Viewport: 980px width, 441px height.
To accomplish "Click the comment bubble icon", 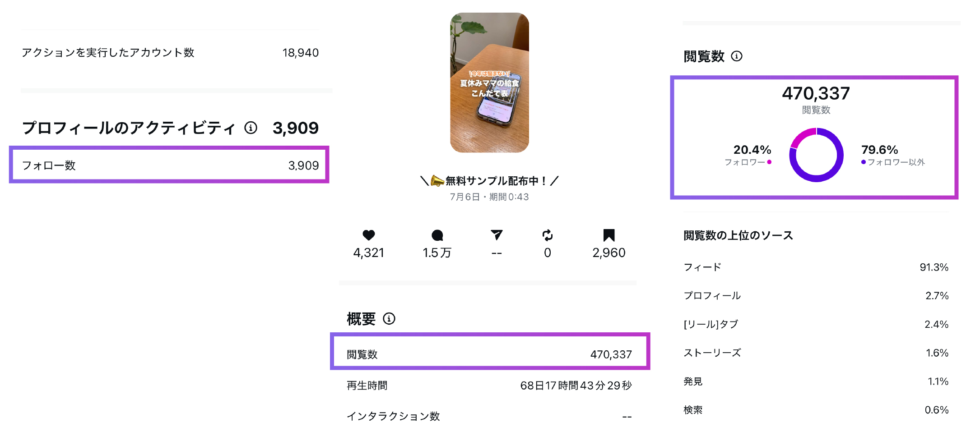I will pyautogui.click(x=437, y=235).
